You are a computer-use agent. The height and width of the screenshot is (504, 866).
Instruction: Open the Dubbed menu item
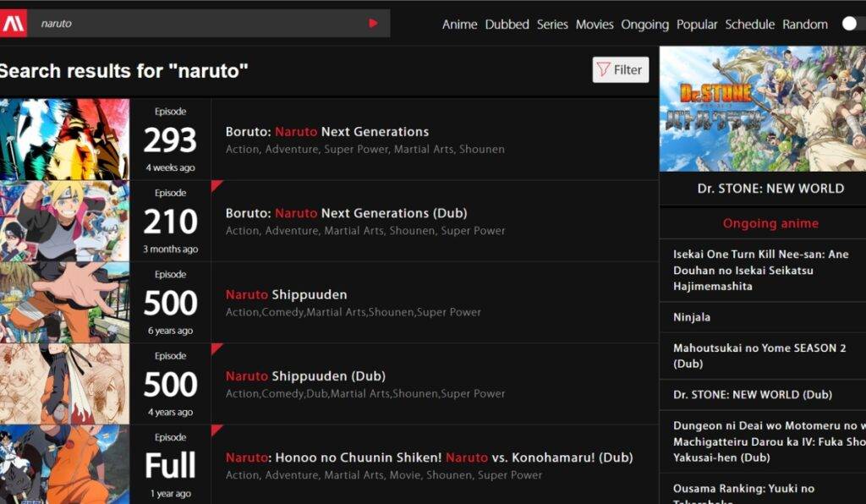507,25
